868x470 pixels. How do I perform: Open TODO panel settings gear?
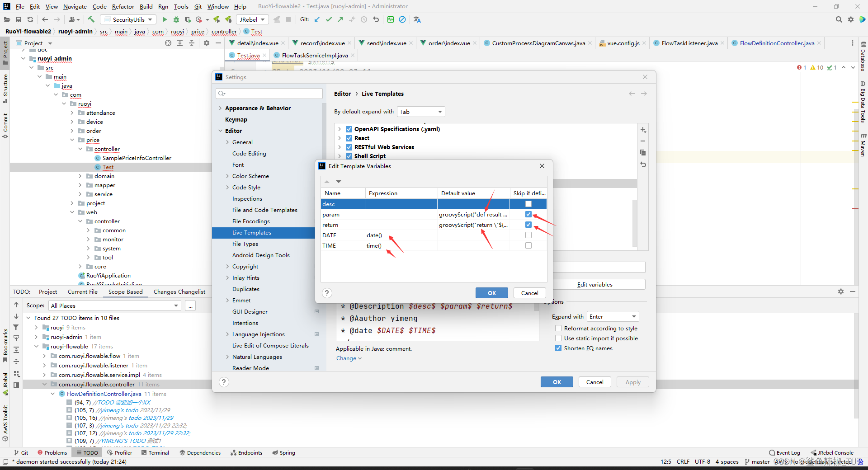pos(841,291)
